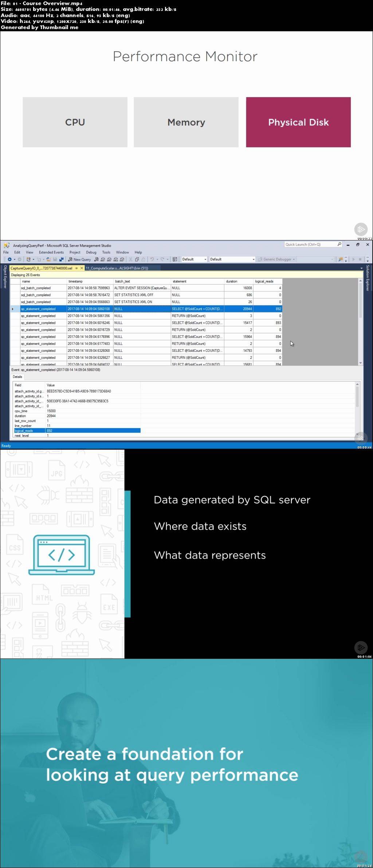Open the Project menu

click(75, 252)
